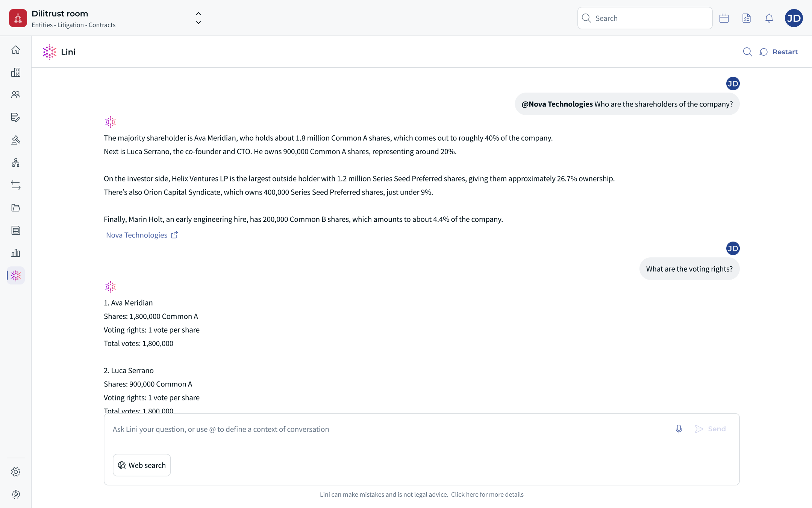Open the Litigation gavel icon

(x=16, y=140)
